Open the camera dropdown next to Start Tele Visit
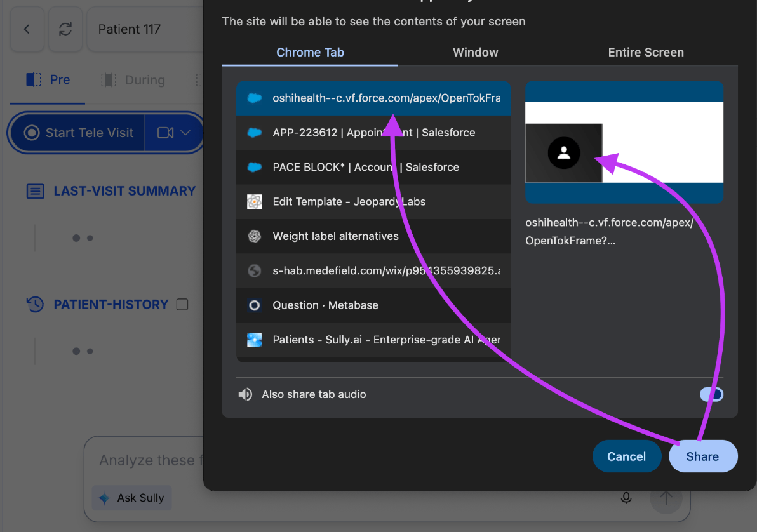The width and height of the screenshot is (757, 532). [174, 133]
